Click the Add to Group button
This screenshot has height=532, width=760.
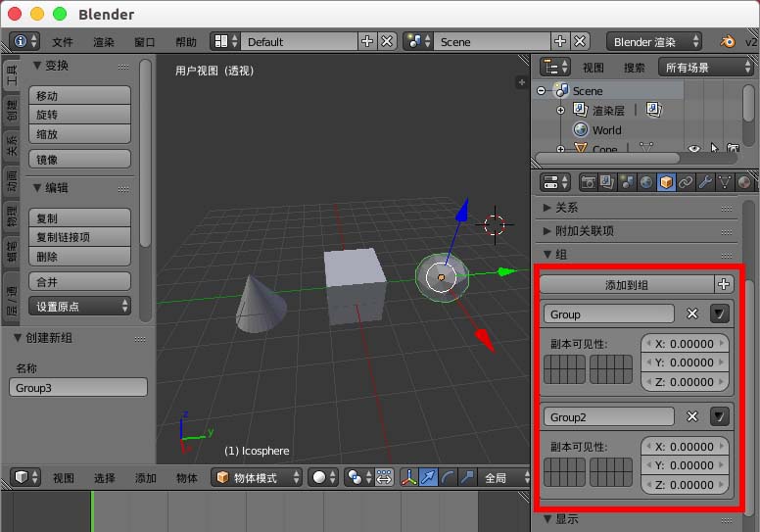click(x=627, y=284)
